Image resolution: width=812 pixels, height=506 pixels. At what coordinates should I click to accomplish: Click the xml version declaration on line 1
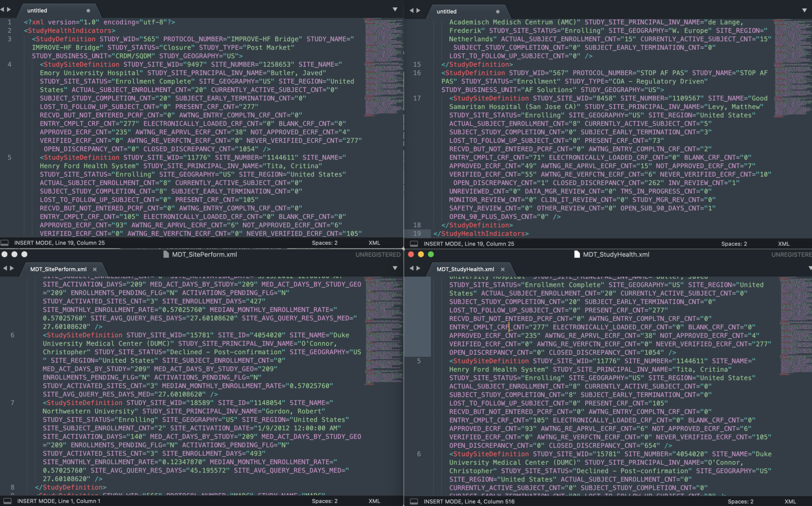(x=99, y=22)
